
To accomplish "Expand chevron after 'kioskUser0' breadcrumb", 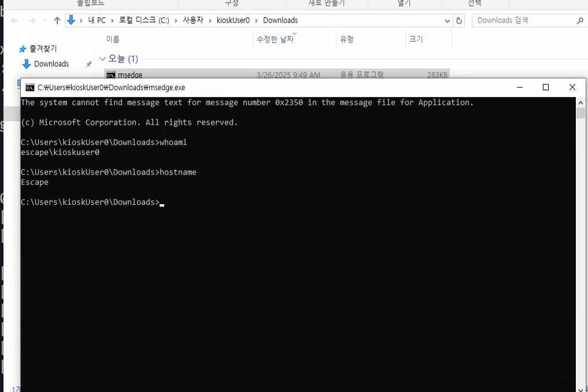I will [x=256, y=21].
